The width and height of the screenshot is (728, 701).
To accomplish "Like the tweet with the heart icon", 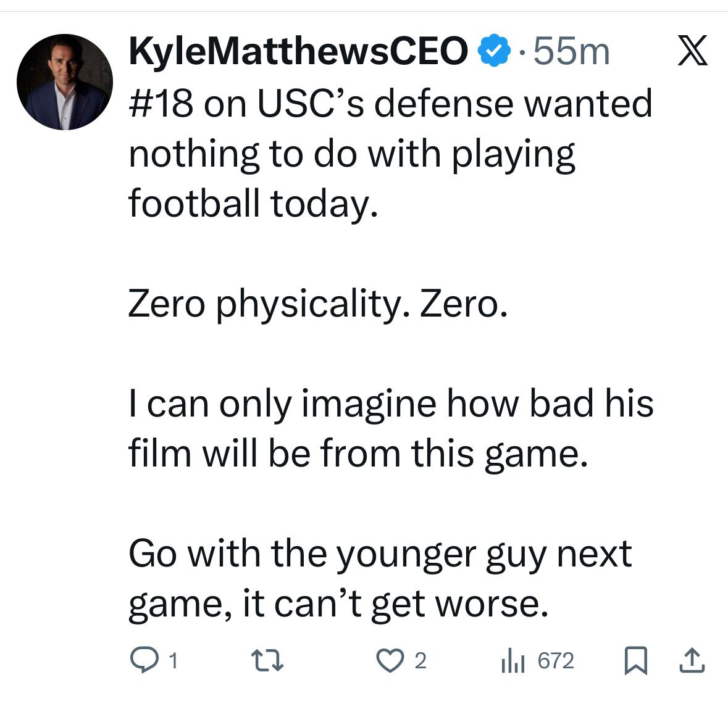I will tap(390, 661).
